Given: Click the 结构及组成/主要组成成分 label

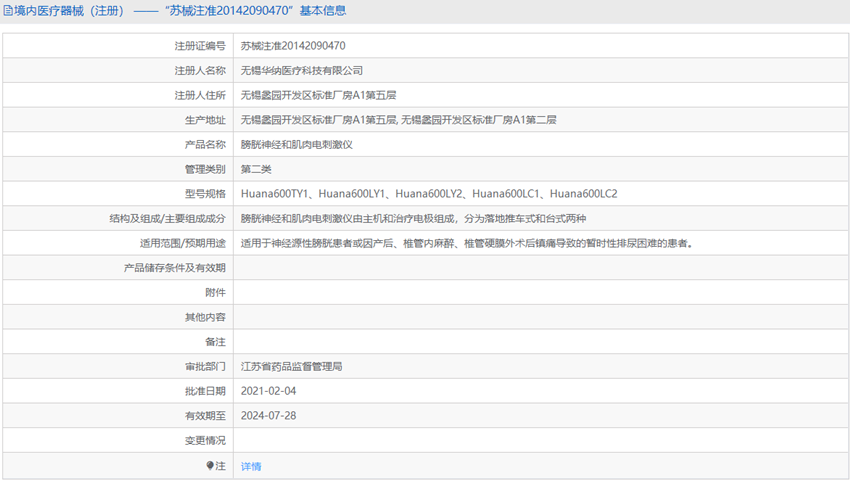Looking at the screenshot, I should (167, 218).
